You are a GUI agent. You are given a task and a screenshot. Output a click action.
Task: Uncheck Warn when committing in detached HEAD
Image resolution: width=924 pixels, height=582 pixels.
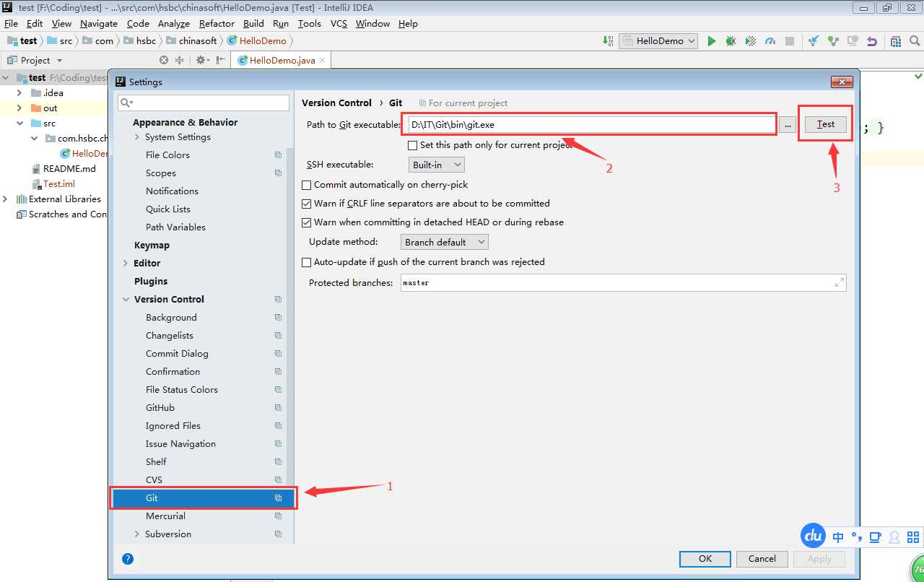click(307, 222)
